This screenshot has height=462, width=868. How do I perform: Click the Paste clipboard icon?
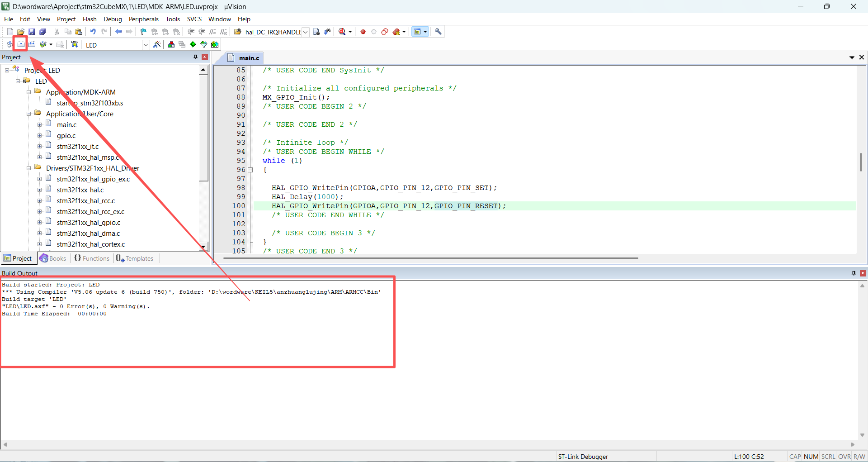(x=79, y=32)
